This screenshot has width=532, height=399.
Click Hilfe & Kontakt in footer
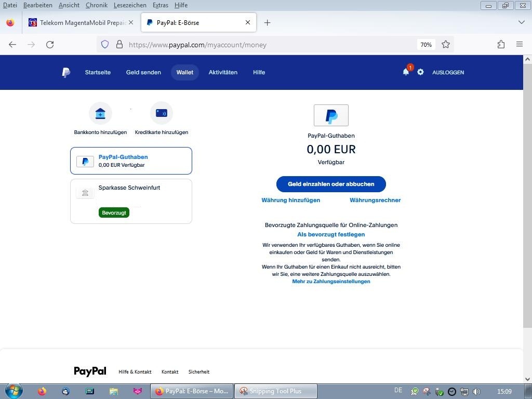point(135,372)
